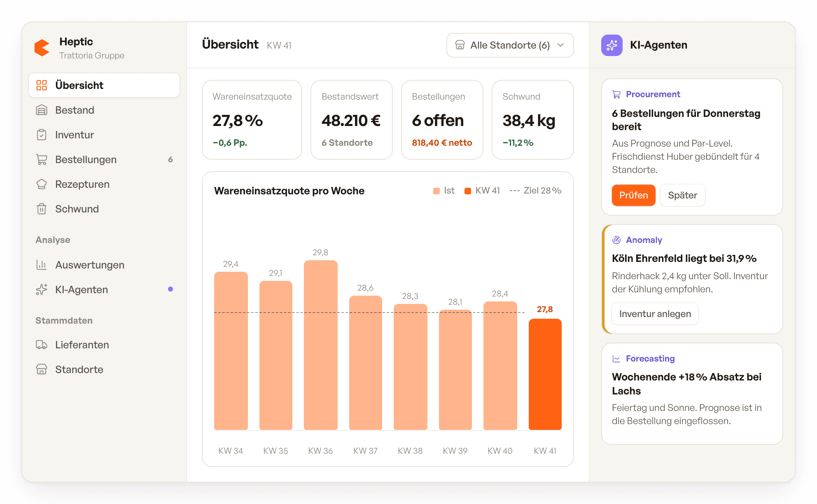
Task: Expand the location selector chevron
Action: point(560,45)
